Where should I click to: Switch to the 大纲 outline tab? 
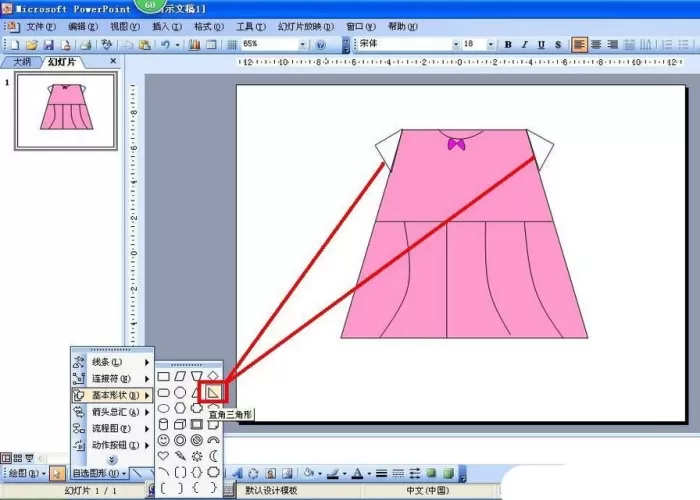click(x=21, y=62)
